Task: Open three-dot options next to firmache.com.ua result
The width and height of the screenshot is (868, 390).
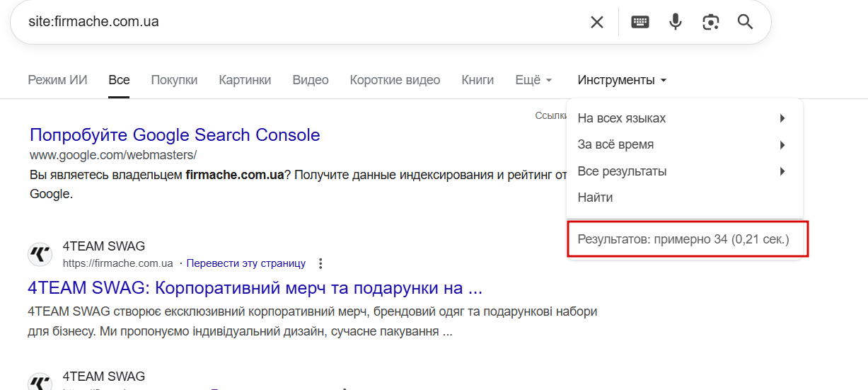Action: (x=320, y=263)
